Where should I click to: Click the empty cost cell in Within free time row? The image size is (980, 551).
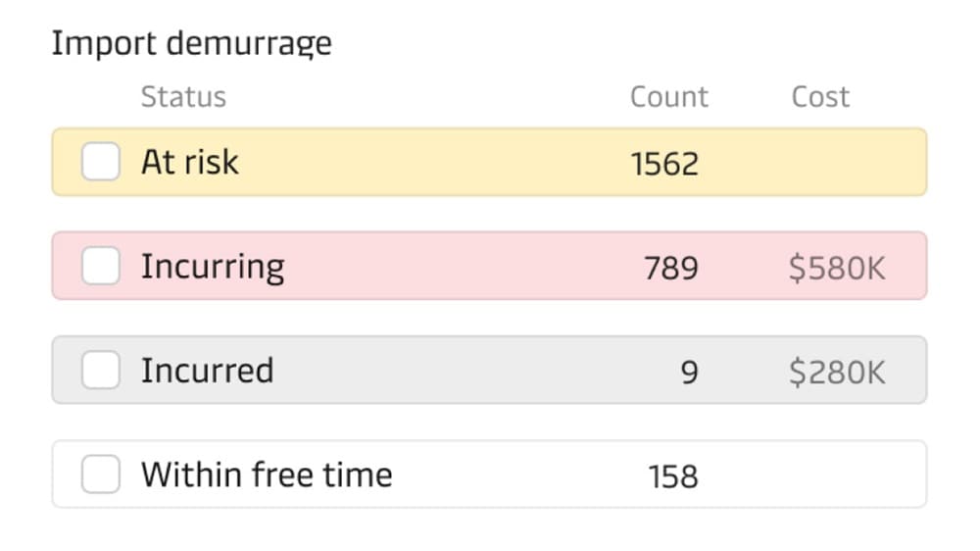(837, 476)
